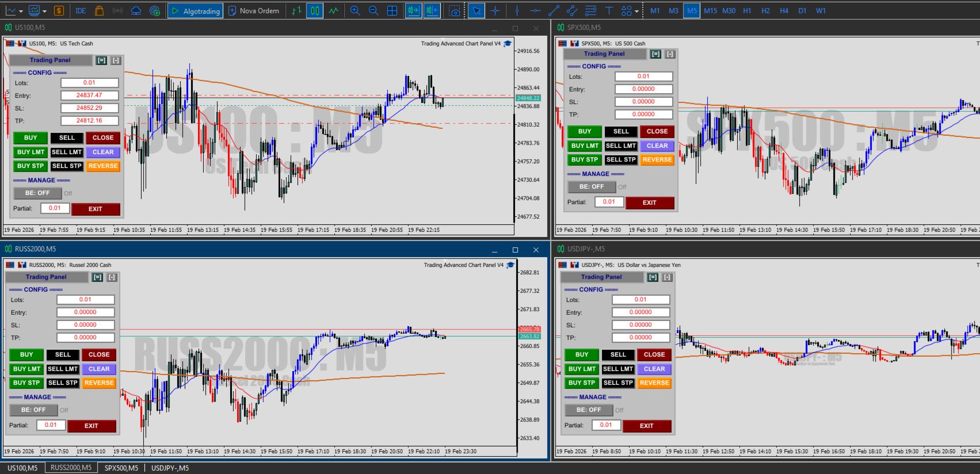This screenshot has width=980, height=474.
Task: Click the graduation cap icon on RUSS2000 chart
Action: click(510, 265)
